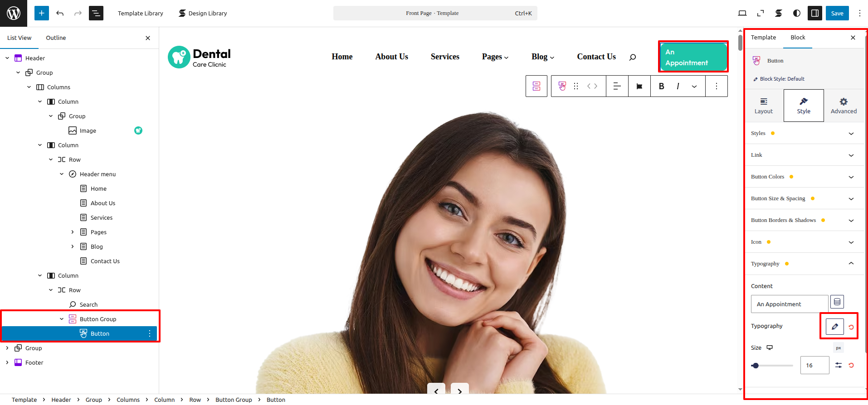The height and width of the screenshot is (405, 868).
Task: Click the undo arrow icon
Action: [60, 13]
